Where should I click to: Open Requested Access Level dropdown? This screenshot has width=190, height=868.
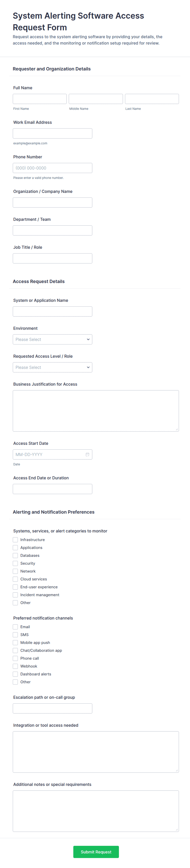[53, 367]
